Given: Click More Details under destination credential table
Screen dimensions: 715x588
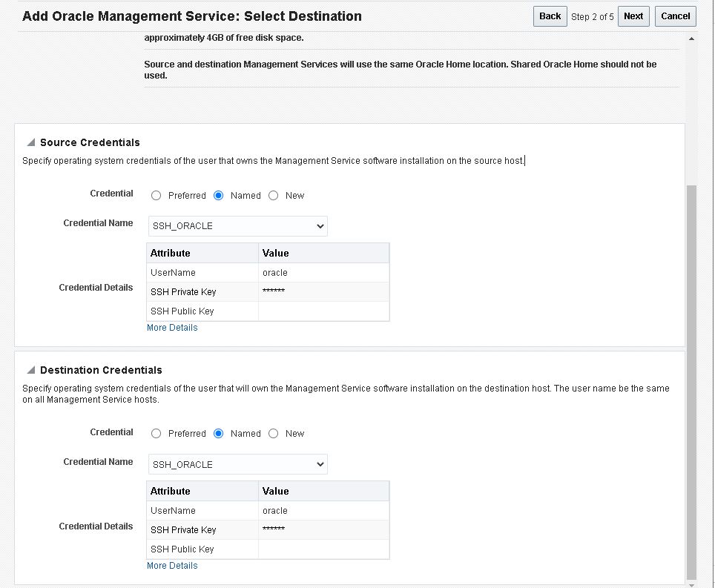Looking at the screenshot, I should tap(172, 565).
